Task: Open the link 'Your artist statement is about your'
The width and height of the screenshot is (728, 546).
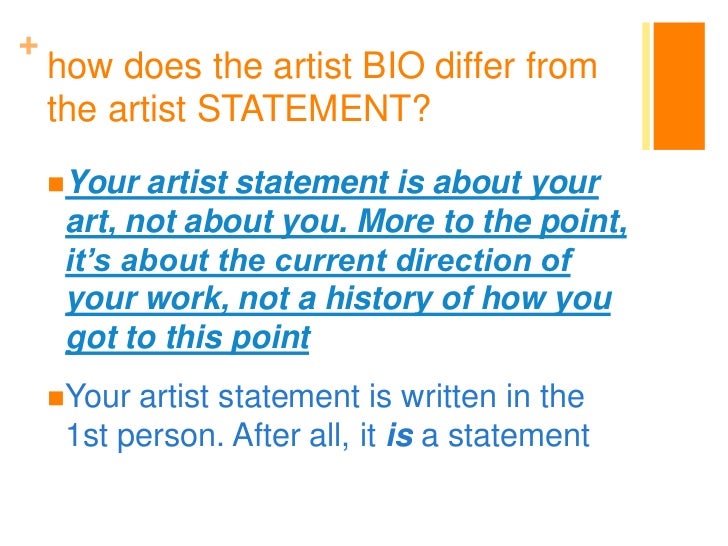Action: click(333, 182)
